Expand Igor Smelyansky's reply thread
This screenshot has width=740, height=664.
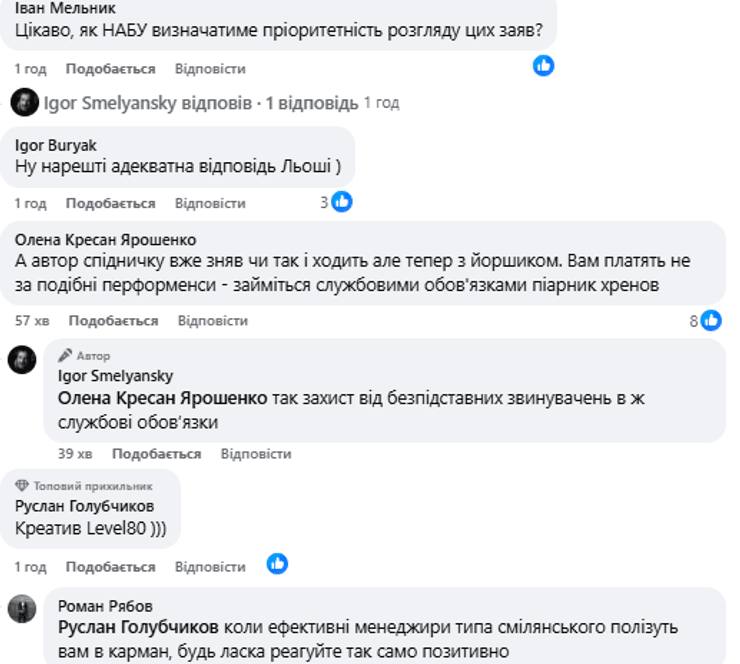click(200, 103)
